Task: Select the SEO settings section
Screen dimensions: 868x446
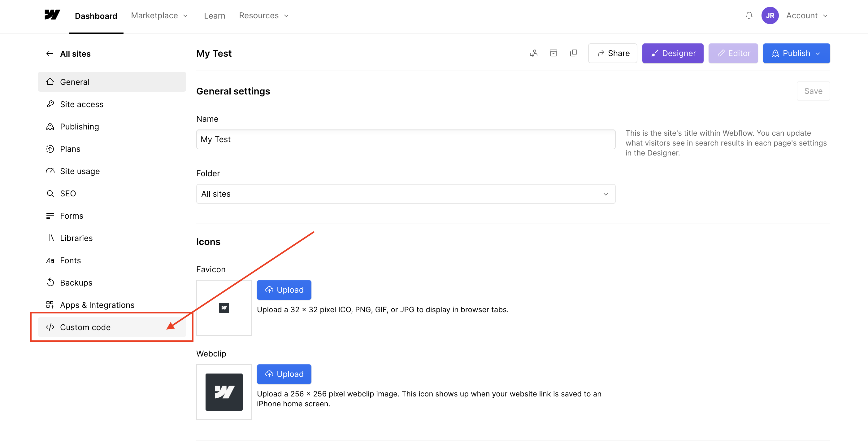Action: pyautogui.click(x=68, y=193)
